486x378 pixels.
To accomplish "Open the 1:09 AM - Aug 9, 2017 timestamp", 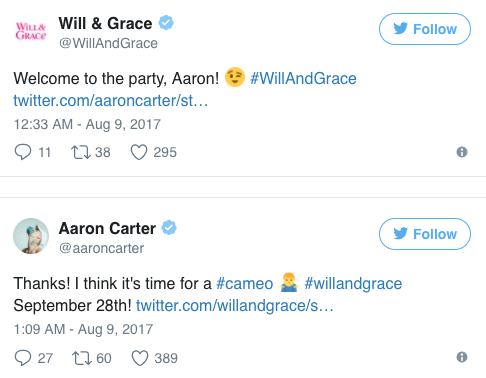I will point(83,329).
